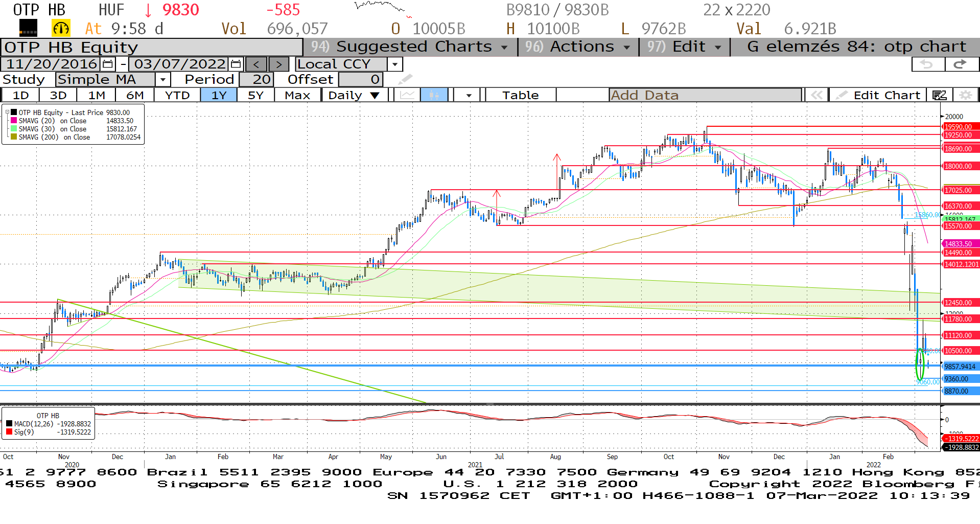
Task: Collapse the OTP HB Equity legend box
Action: [x=7, y=112]
